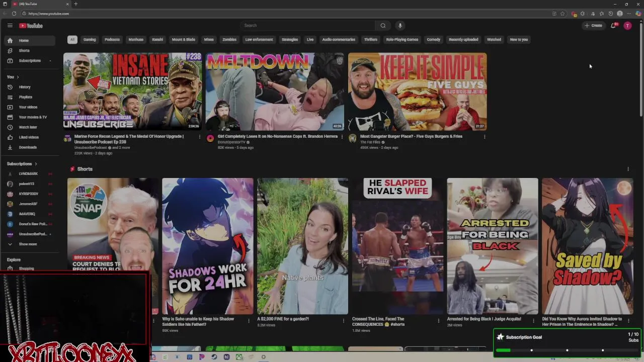Viewport: 644px width, 362px height.
Task: Open options for Crossed The Line short
Action: pos(438,321)
